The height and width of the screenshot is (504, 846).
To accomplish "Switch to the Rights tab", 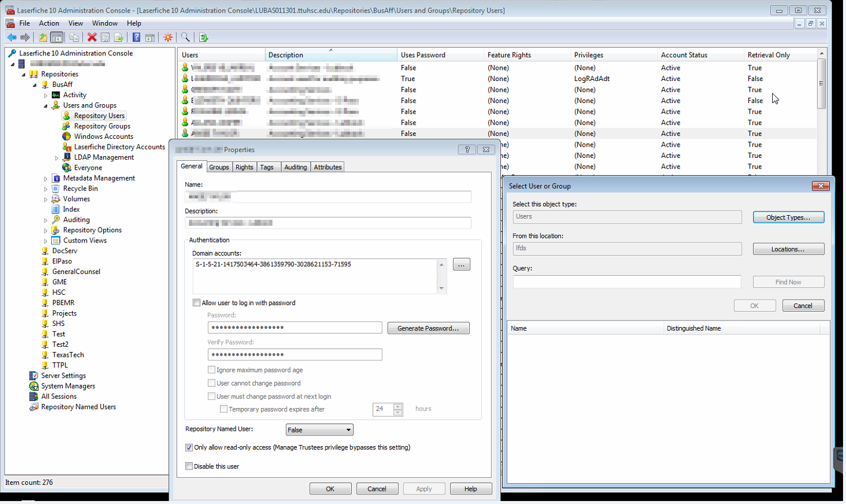I will coord(244,167).
